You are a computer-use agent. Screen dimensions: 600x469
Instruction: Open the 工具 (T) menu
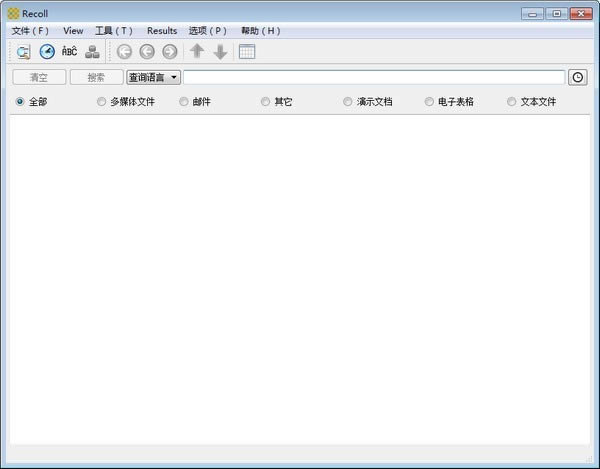pos(114,31)
